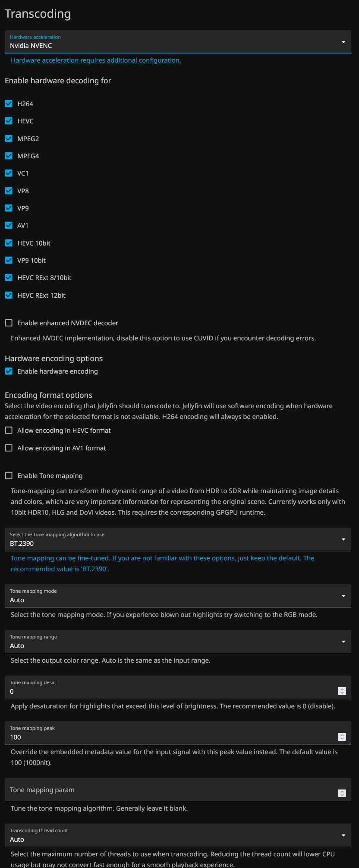Toggle the MPEG2 decoding checkbox
This screenshot has height=868, width=359.
pos(9,138)
